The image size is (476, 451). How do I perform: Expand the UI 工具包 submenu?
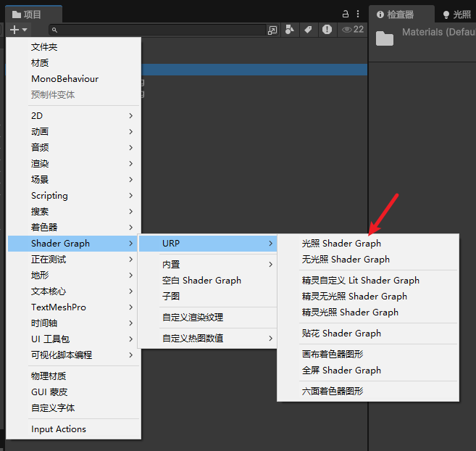coord(73,339)
